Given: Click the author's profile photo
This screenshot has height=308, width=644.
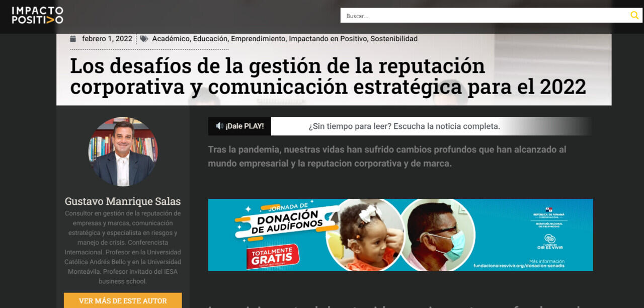Looking at the screenshot, I should tap(123, 151).
